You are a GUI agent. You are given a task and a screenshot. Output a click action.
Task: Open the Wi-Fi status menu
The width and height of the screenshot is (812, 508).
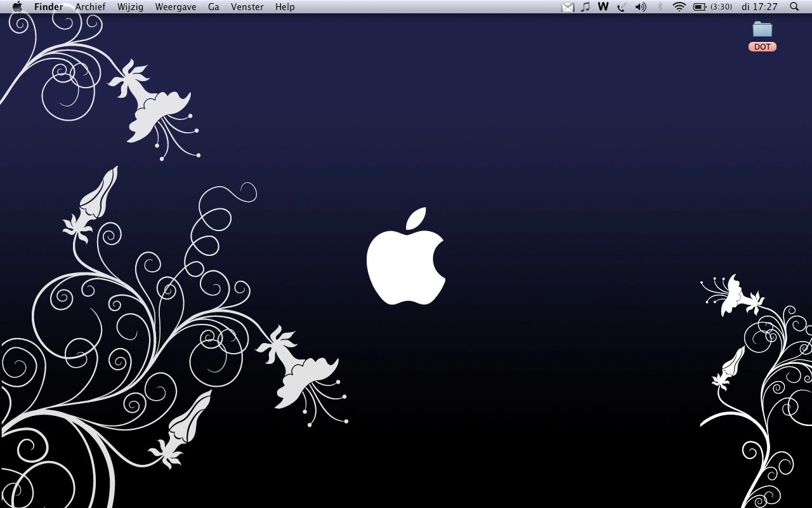[x=679, y=6]
